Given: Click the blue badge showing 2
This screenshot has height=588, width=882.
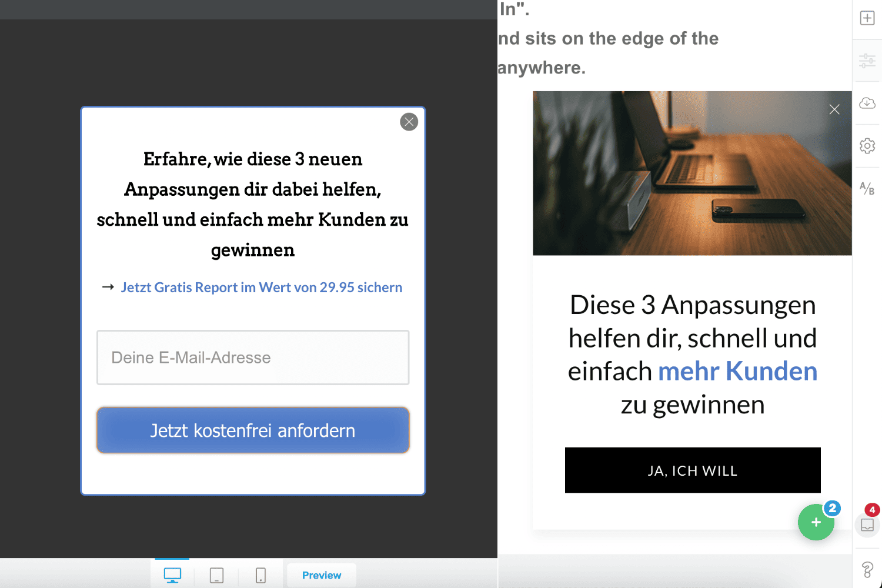Looking at the screenshot, I should (832, 508).
